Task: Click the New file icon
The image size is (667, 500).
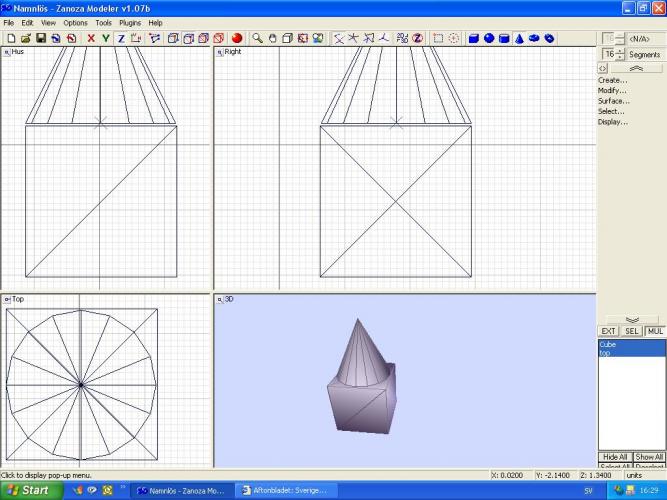Action: pos(10,38)
